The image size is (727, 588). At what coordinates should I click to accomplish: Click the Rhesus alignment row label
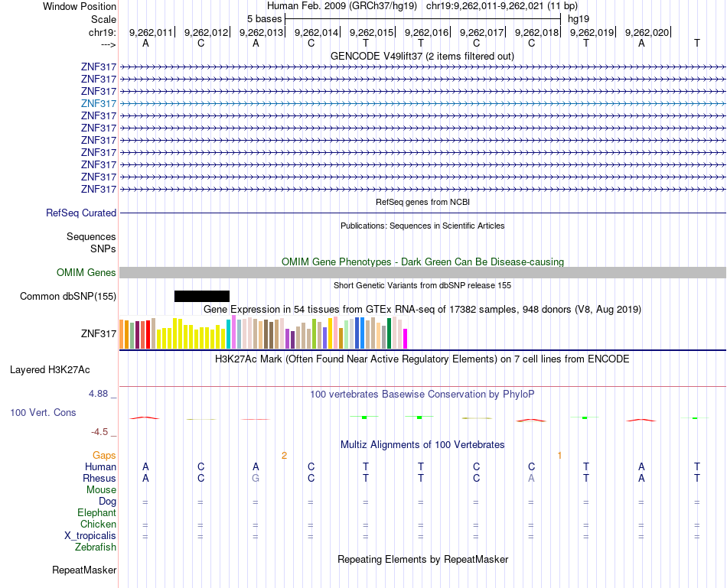click(99, 478)
